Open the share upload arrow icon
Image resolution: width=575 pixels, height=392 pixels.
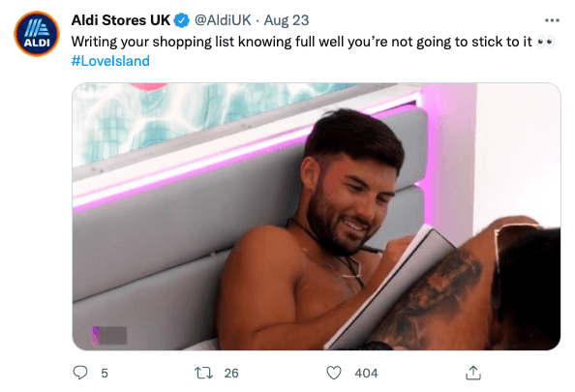point(473,373)
